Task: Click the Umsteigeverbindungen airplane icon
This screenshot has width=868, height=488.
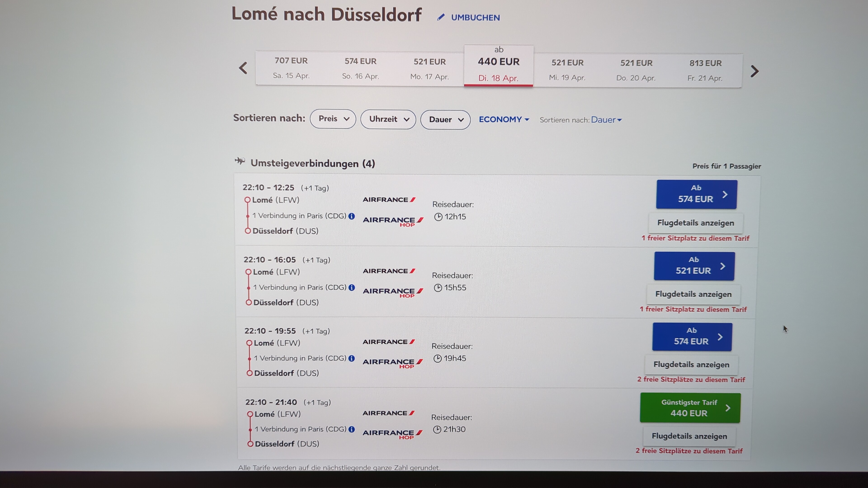Action: coord(240,161)
